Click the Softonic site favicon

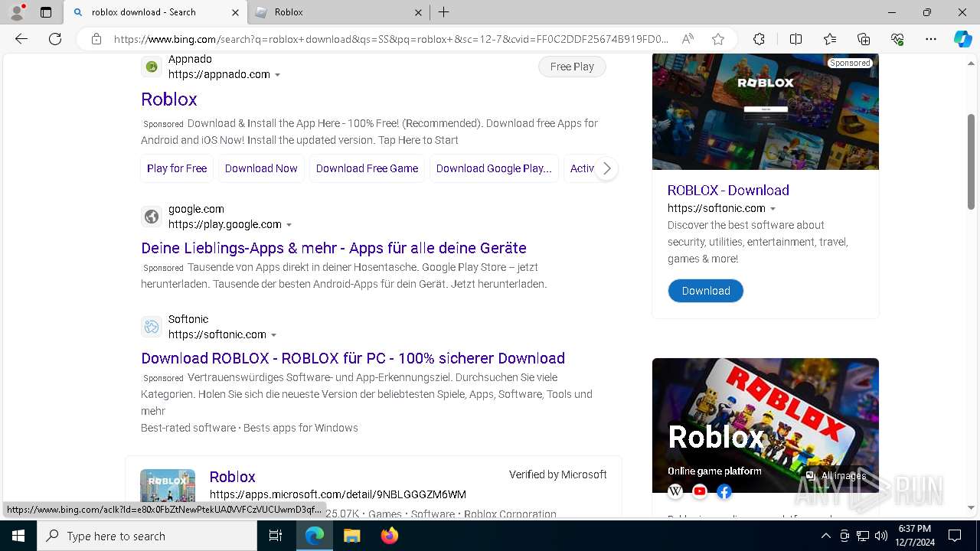[x=152, y=327]
